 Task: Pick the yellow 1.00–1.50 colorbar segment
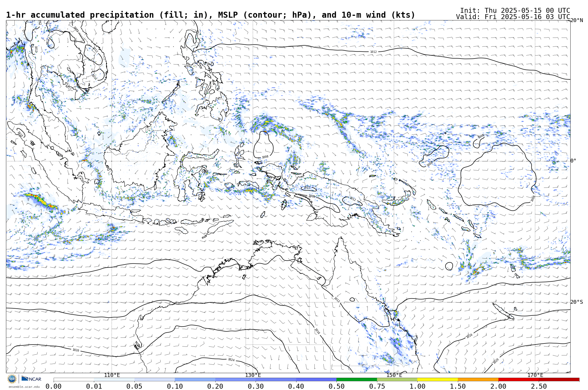click(437, 379)
